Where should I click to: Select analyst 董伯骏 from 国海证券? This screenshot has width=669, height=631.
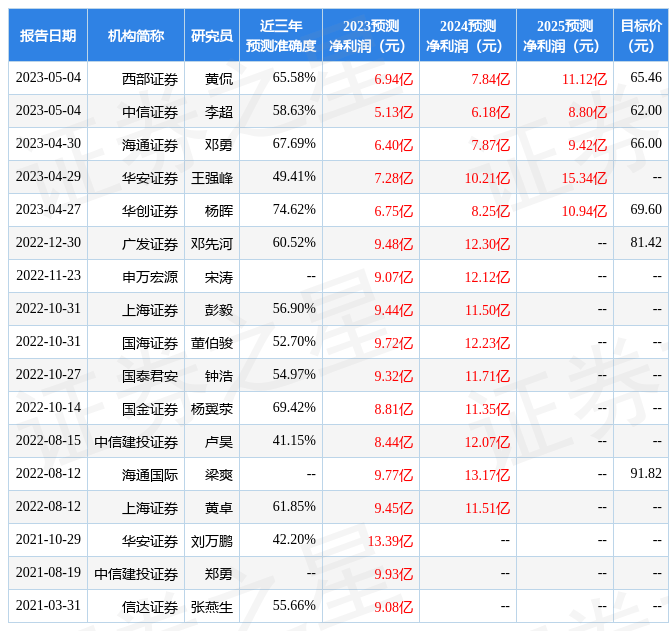(212, 342)
